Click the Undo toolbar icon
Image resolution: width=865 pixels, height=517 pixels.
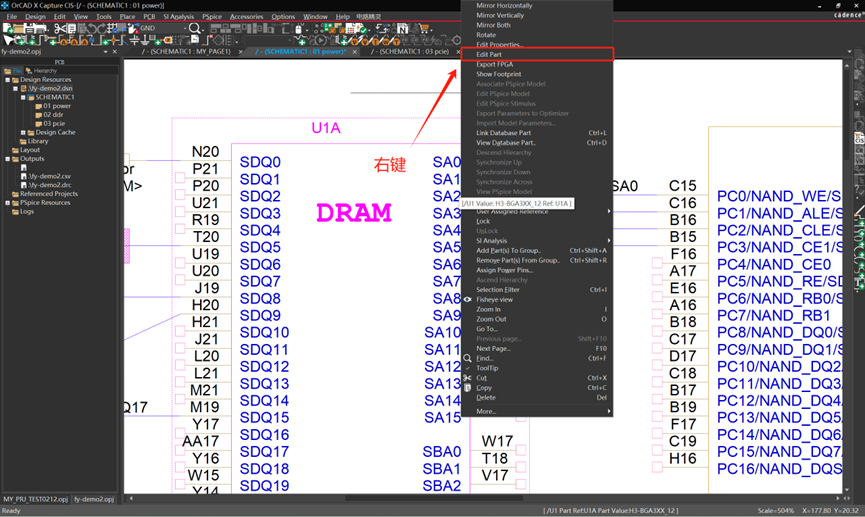point(92,28)
